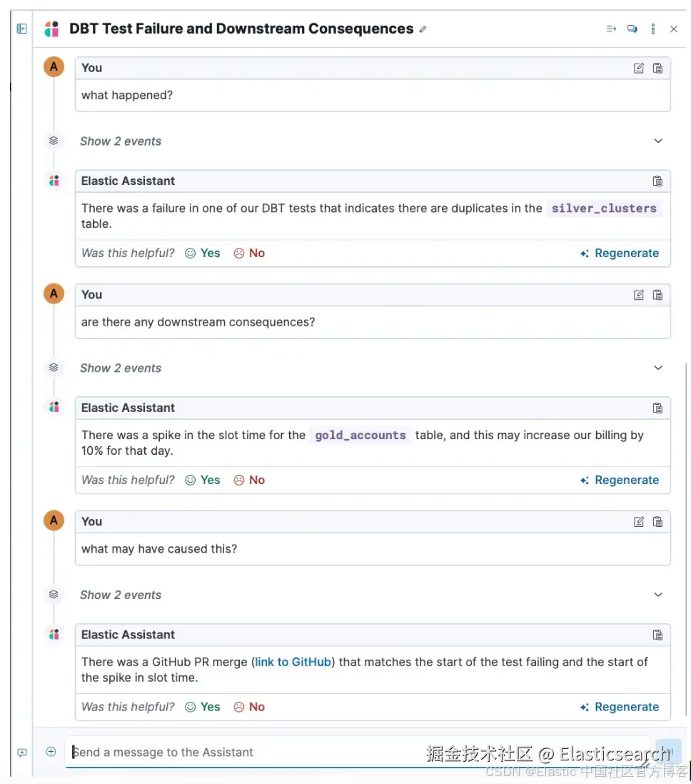Copy the silver_clusters assistant response
This screenshot has height=784, width=691.
tap(657, 181)
